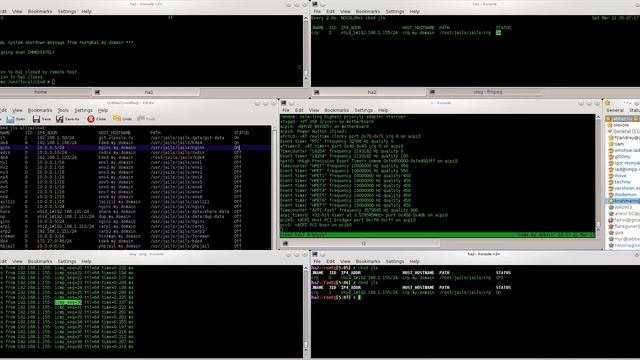Click the Open button label in the editor toolbar
This screenshot has height=360, width=640.
[20, 119]
